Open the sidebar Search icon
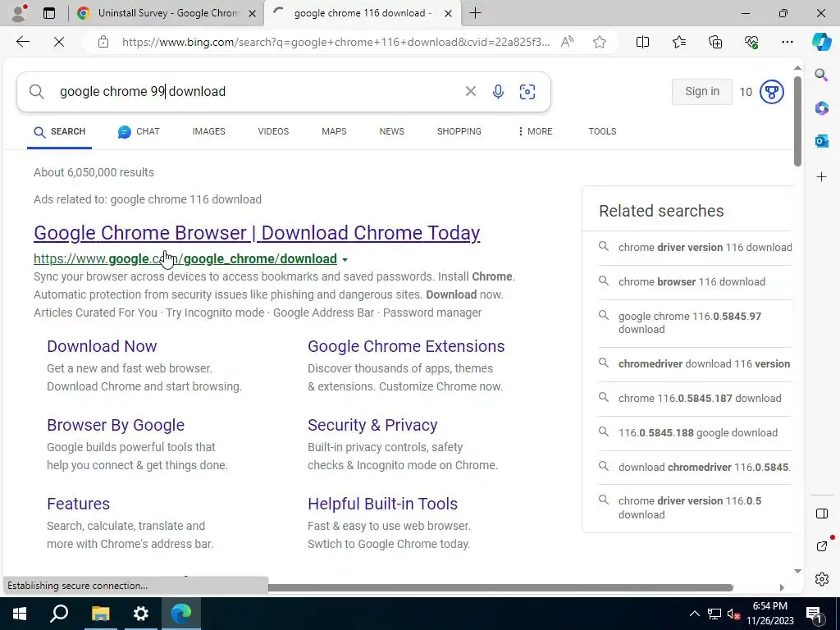Viewport: 840px width, 630px height. click(821, 75)
